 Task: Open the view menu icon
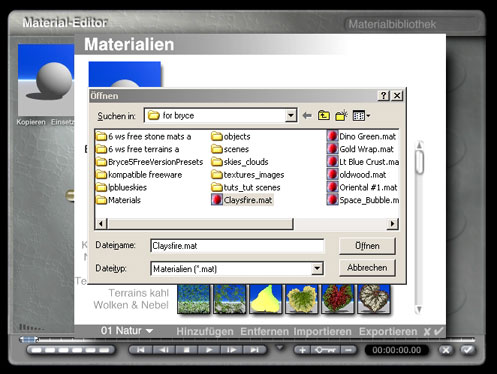tap(361, 116)
